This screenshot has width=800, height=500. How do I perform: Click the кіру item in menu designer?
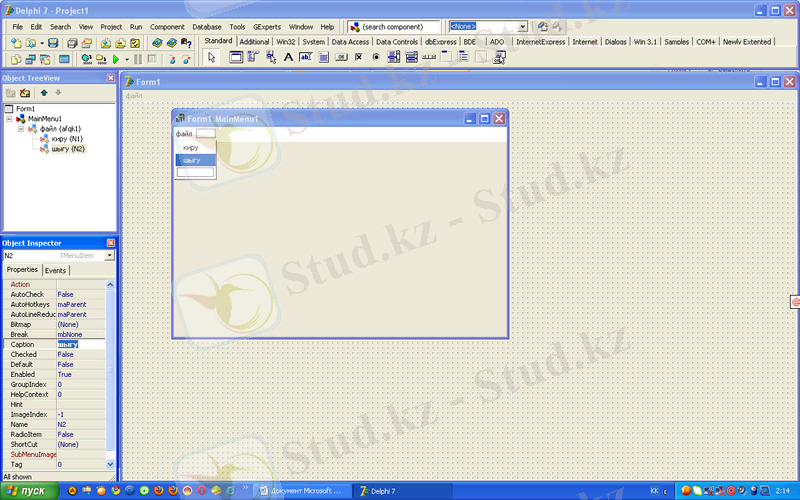coord(195,147)
